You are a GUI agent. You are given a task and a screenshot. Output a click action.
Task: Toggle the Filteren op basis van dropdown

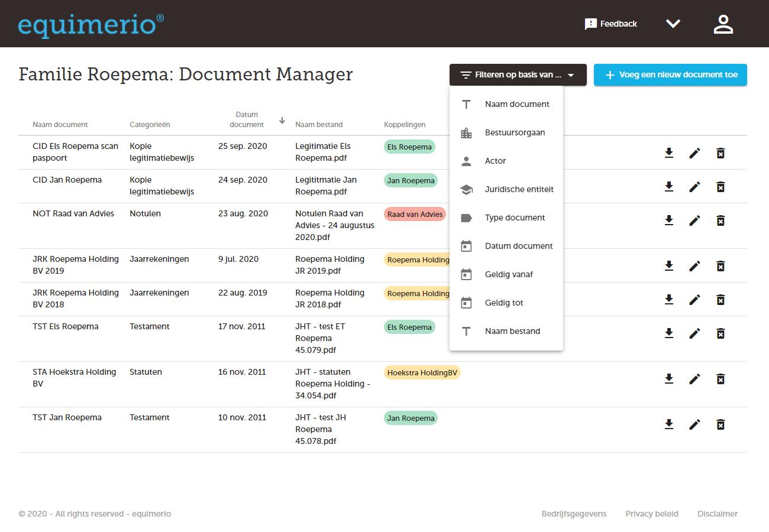pos(518,75)
